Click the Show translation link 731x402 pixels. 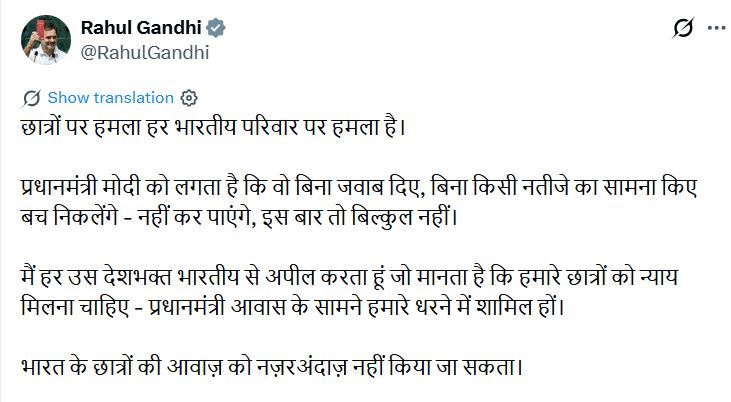coord(110,98)
